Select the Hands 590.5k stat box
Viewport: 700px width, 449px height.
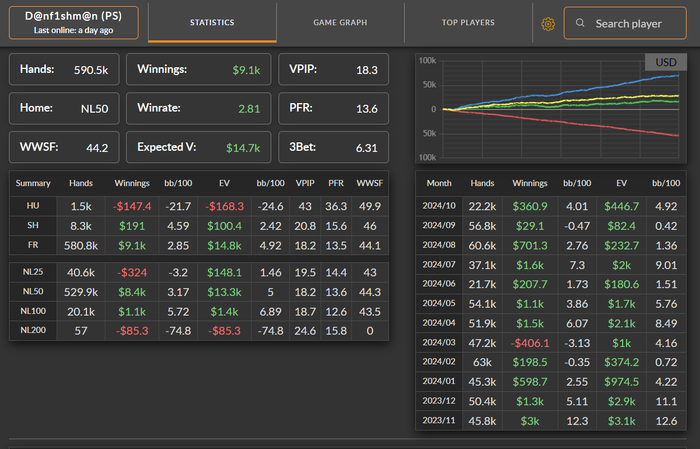tap(64, 69)
